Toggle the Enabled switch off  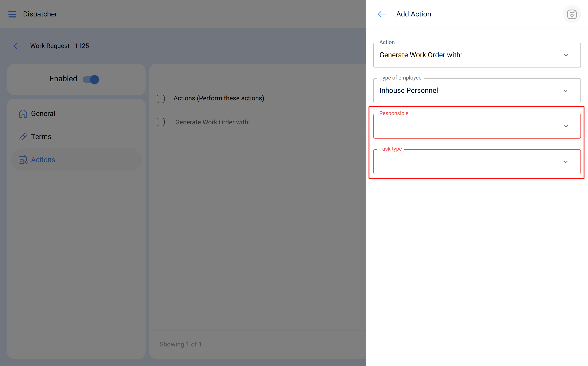pos(91,79)
